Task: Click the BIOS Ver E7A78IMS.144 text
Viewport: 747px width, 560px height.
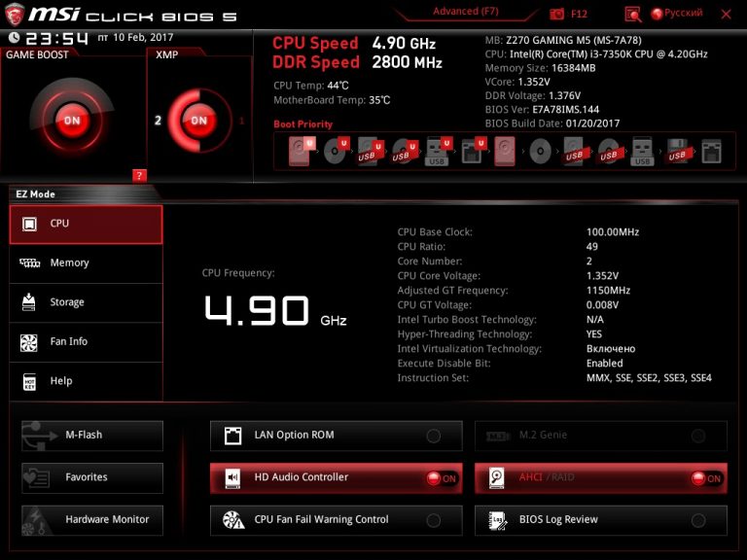Action: pyautogui.click(x=542, y=110)
